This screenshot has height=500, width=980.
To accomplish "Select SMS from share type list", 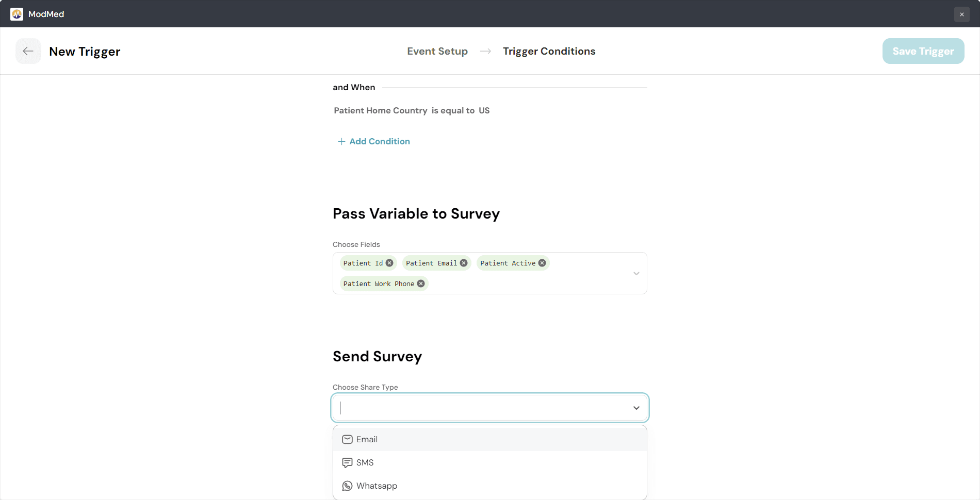I will [x=365, y=462].
